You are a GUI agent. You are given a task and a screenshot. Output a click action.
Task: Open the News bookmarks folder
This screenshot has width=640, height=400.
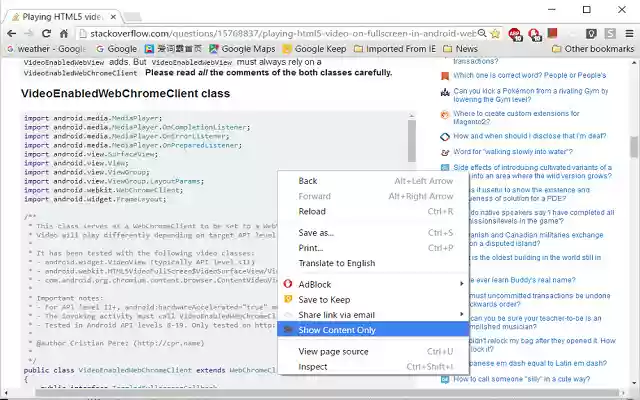point(460,49)
